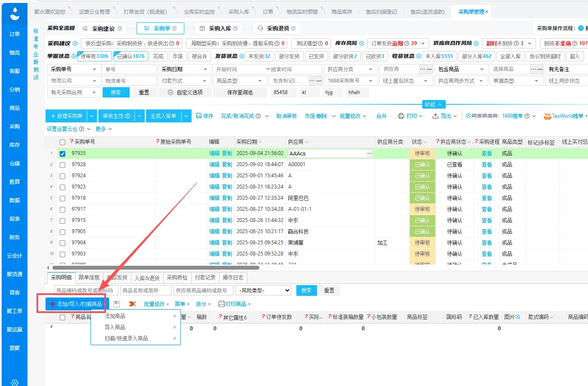Toggle the select-all checkbox in the order table header
588x386 pixels.
point(62,142)
